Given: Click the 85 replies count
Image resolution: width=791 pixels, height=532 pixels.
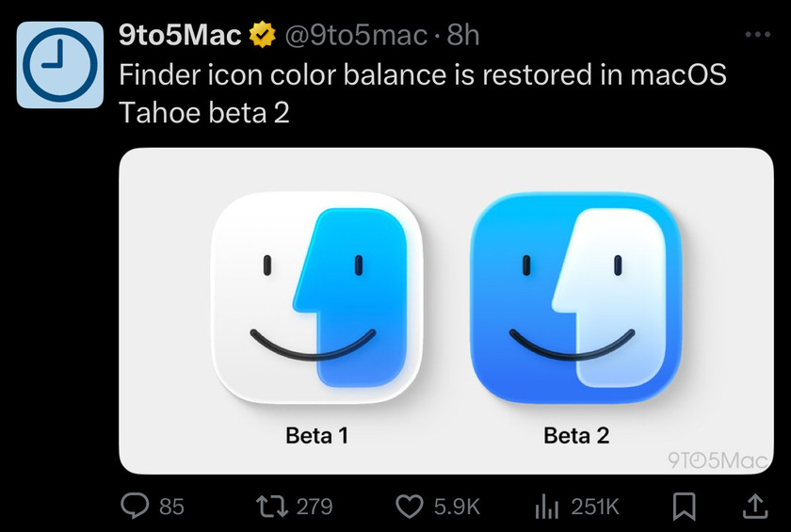Looking at the screenshot, I should click(171, 507).
